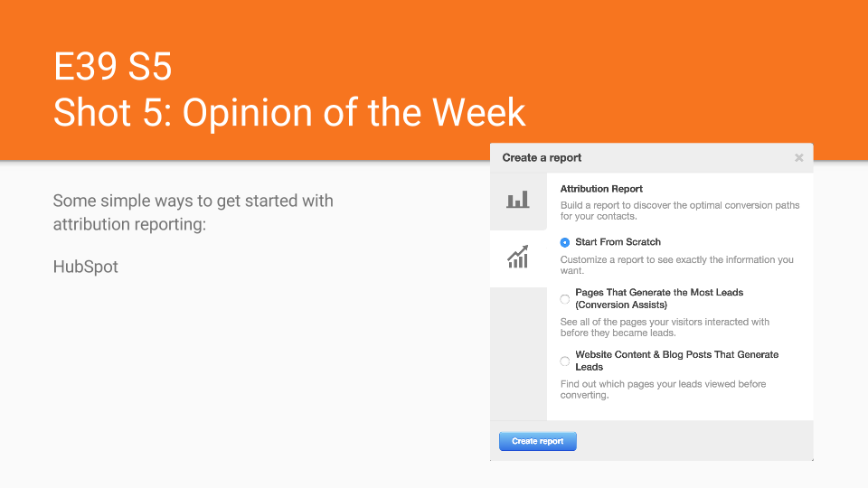The height and width of the screenshot is (488, 868).
Task: Click the Customize a report description text
Action: [x=676, y=265]
